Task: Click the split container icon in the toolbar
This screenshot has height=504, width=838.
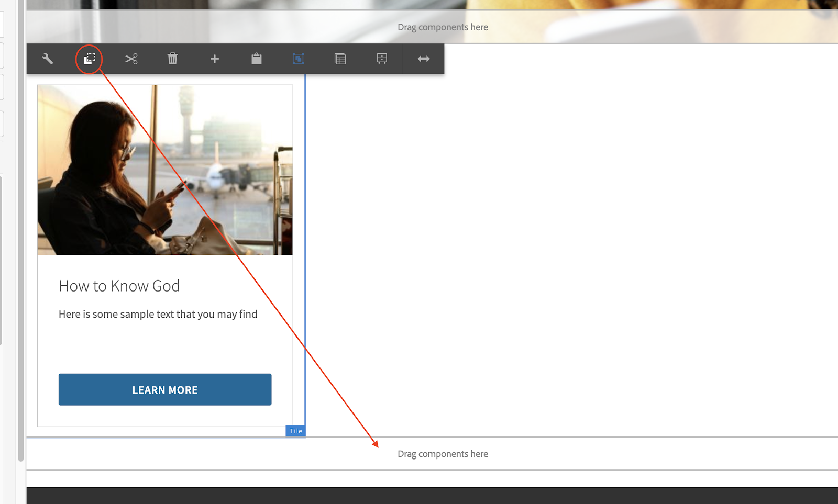Action: pos(382,59)
